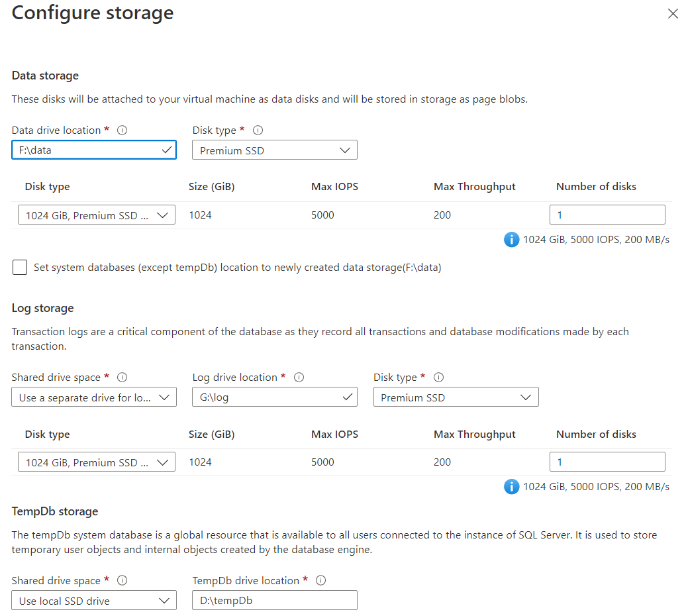Image resolution: width=686 pixels, height=616 pixels.
Task: Click info icon next to TempDb drive location
Action: (x=321, y=581)
